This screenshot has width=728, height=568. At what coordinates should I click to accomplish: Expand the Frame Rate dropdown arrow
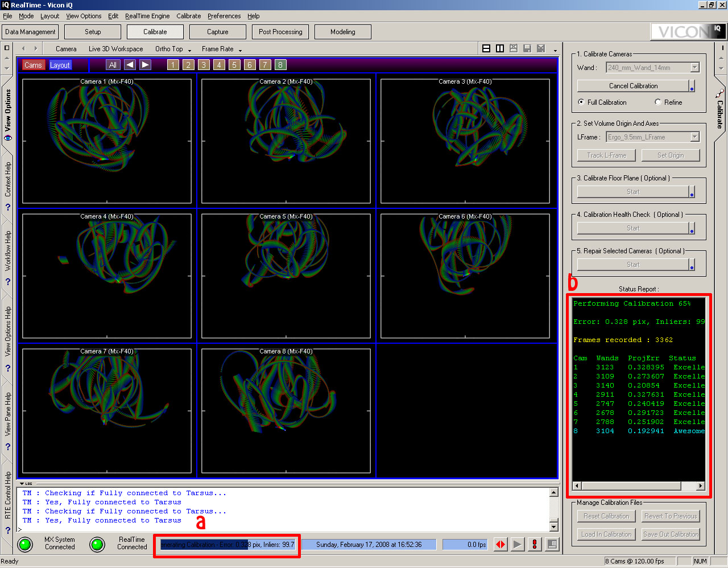point(240,50)
